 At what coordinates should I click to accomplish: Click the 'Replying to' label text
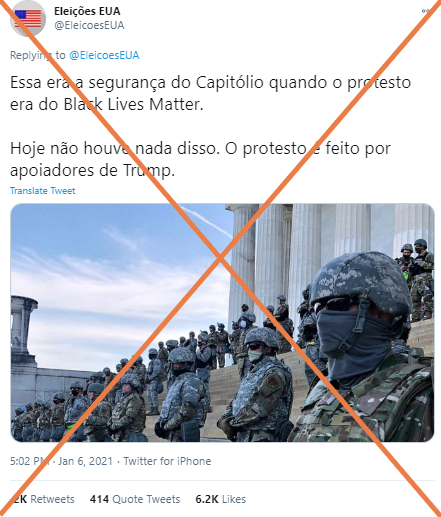coord(38,55)
